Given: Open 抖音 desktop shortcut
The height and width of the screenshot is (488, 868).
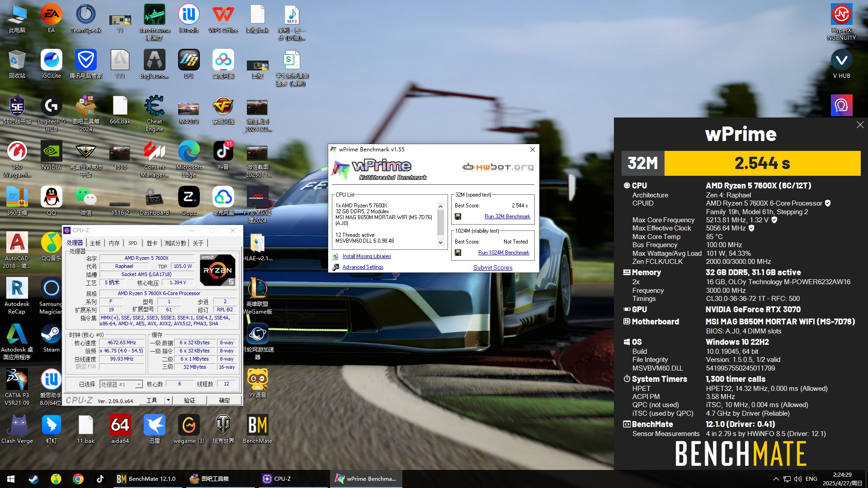Looking at the screenshot, I should 223,155.
